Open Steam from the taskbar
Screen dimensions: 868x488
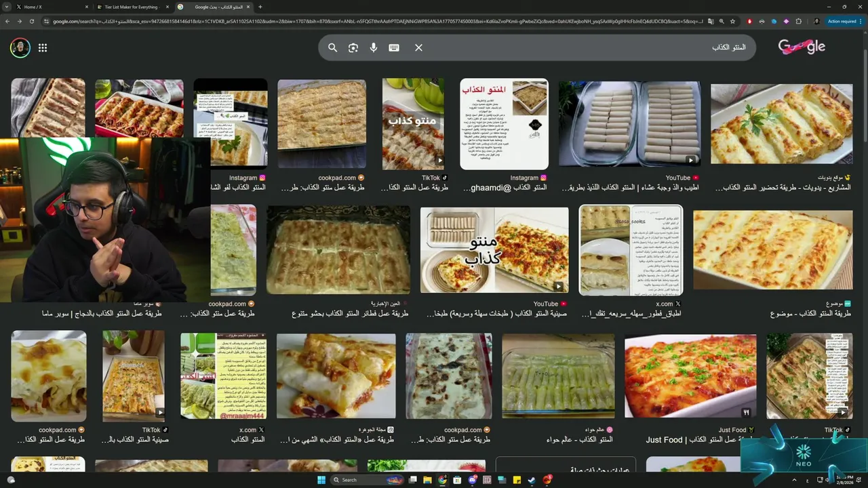pyautogui.click(x=532, y=480)
